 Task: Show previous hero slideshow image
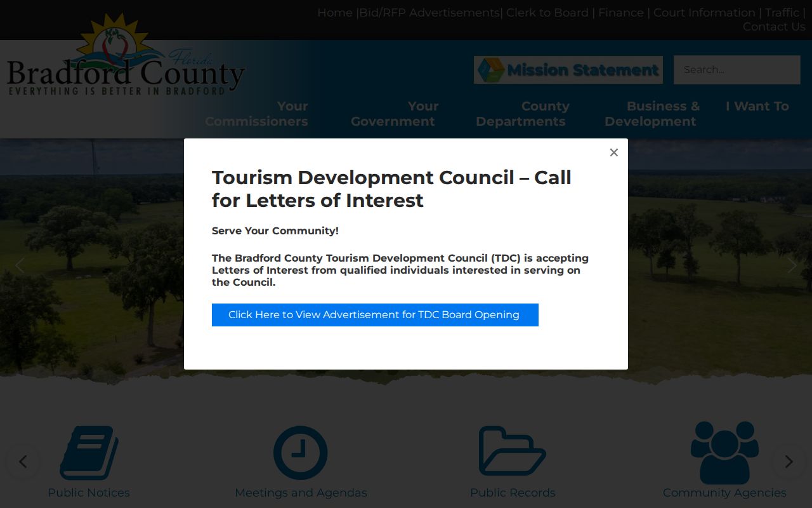point(20,265)
